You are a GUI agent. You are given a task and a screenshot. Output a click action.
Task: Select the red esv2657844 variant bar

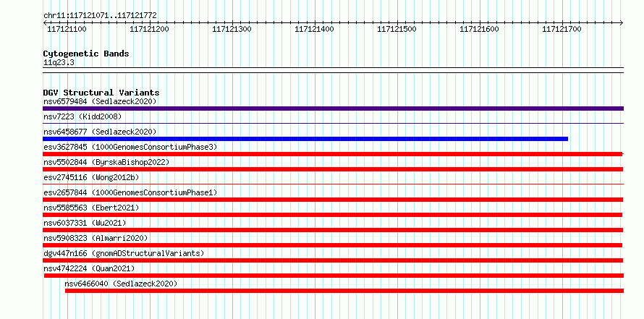click(333, 200)
